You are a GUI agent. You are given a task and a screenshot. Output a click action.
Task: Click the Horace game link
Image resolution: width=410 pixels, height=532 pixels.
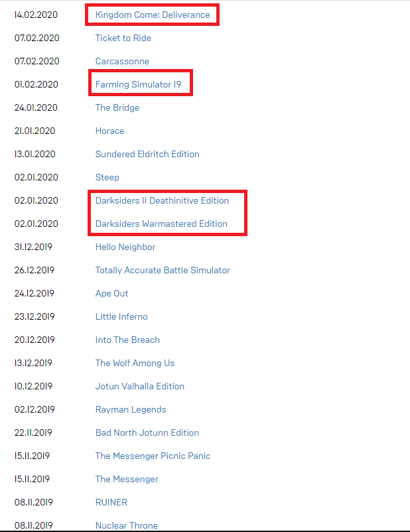click(x=109, y=131)
